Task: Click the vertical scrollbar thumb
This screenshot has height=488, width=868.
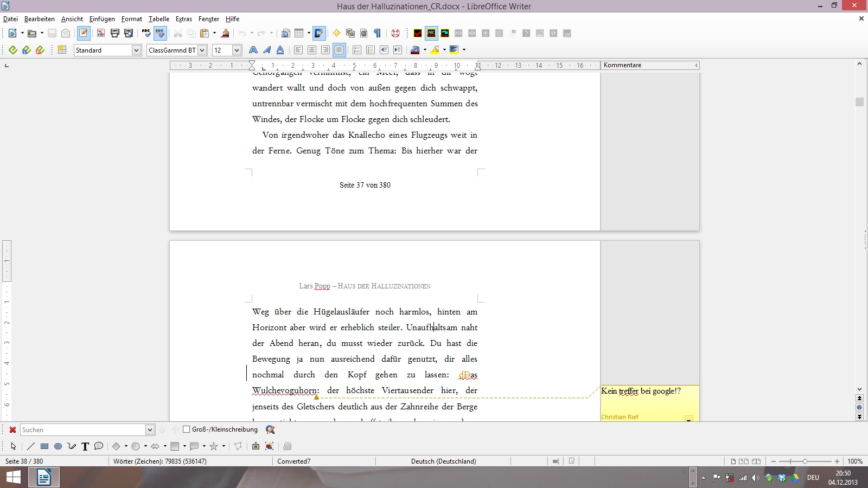Action: (x=859, y=102)
